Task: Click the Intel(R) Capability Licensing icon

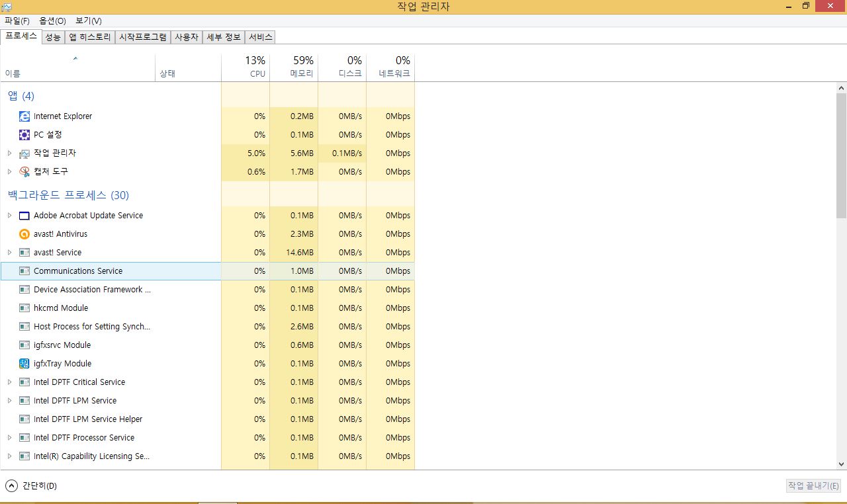Action: point(24,456)
